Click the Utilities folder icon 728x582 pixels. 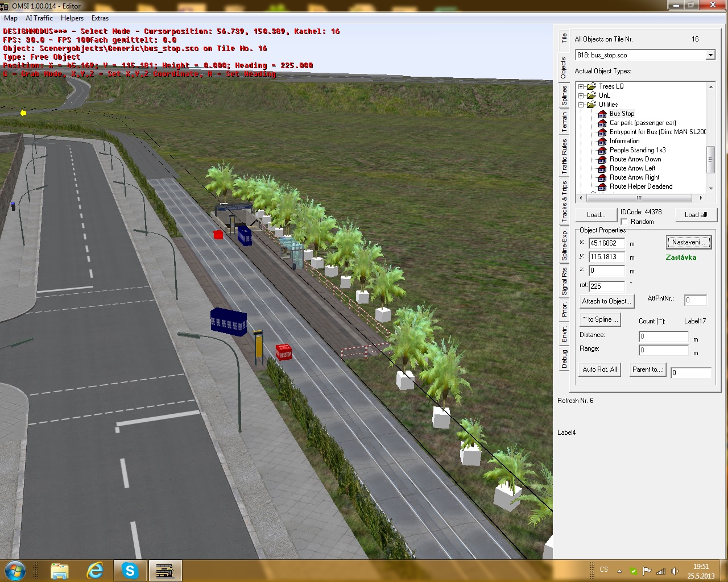pos(591,105)
